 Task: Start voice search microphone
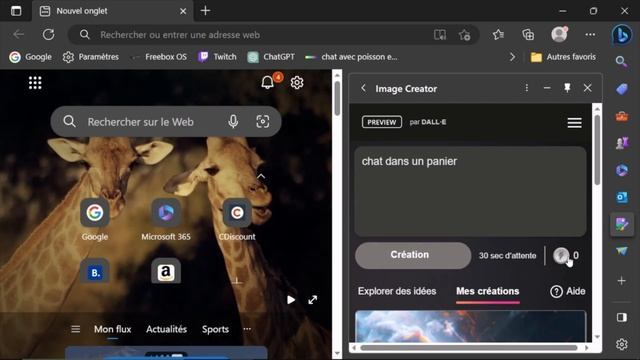233,121
